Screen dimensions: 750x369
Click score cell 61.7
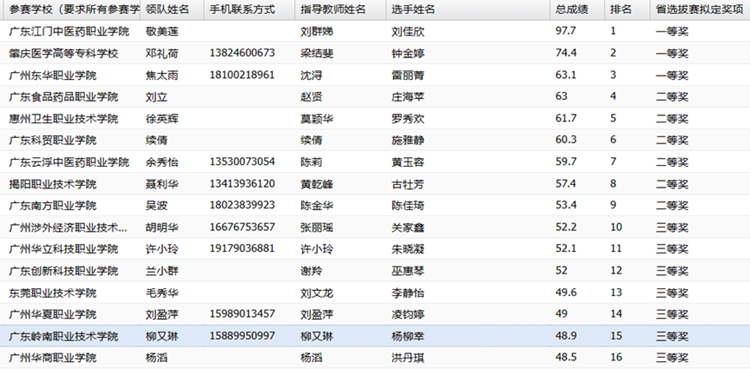coord(566,118)
